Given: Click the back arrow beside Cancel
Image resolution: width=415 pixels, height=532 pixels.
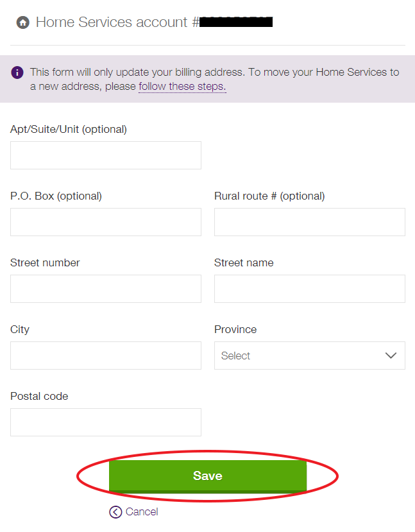Looking at the screenshot, I should tap(115, 512).
